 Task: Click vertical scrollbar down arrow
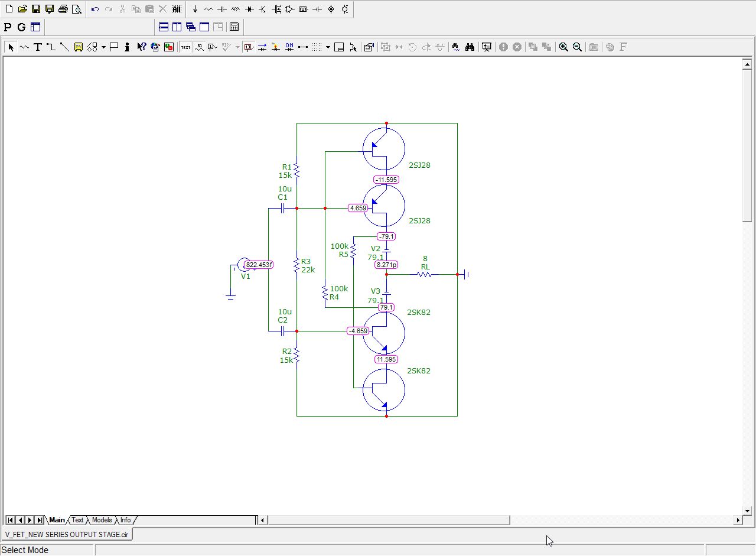pos(747,511)
